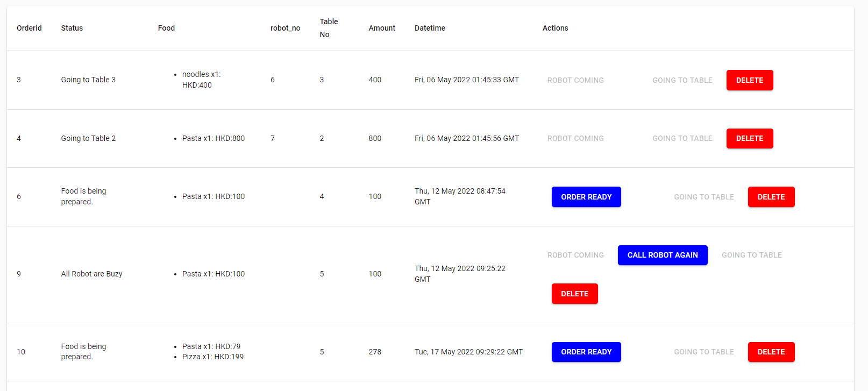Screen dimensions: 868x391
Task: Click Table No 4 in order 6 row
Action: pyautogui.click(x=322, y=196)
